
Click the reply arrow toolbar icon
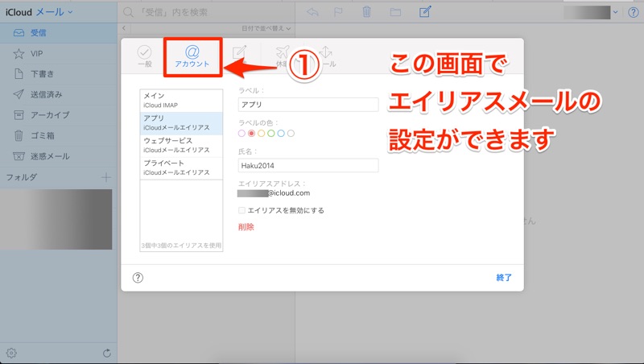[x=313, y=12]
